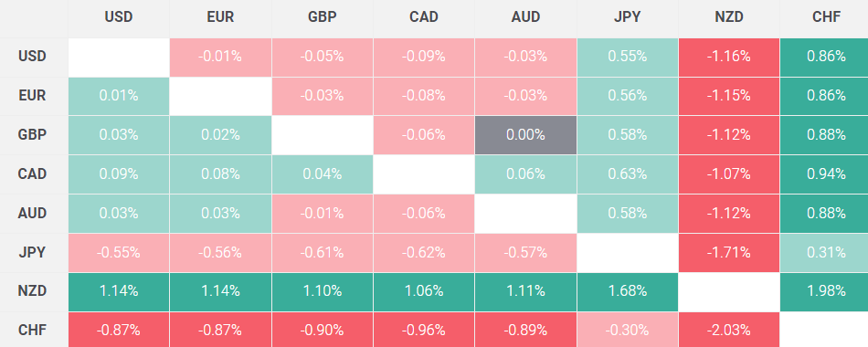The width and height of the screenshot is (868, 347).
Task: Open the -0.61% JPY/GBP cell
Action: pyautogui.click(x=323, y=252)
